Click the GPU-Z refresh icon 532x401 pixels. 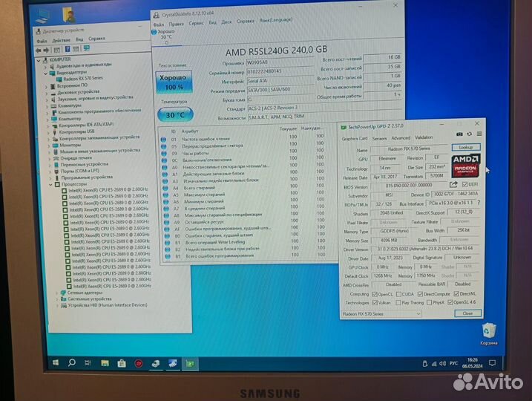(469, 134)
